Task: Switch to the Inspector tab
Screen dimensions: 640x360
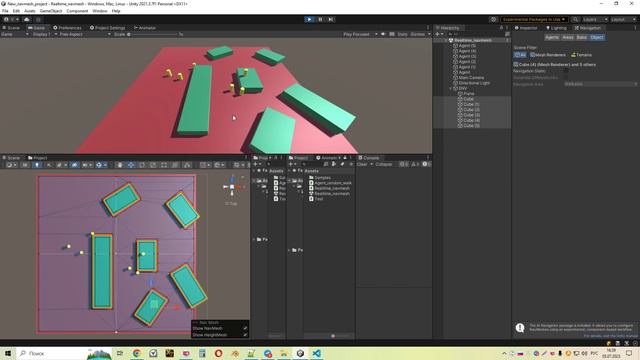Action: pos(526,28)
